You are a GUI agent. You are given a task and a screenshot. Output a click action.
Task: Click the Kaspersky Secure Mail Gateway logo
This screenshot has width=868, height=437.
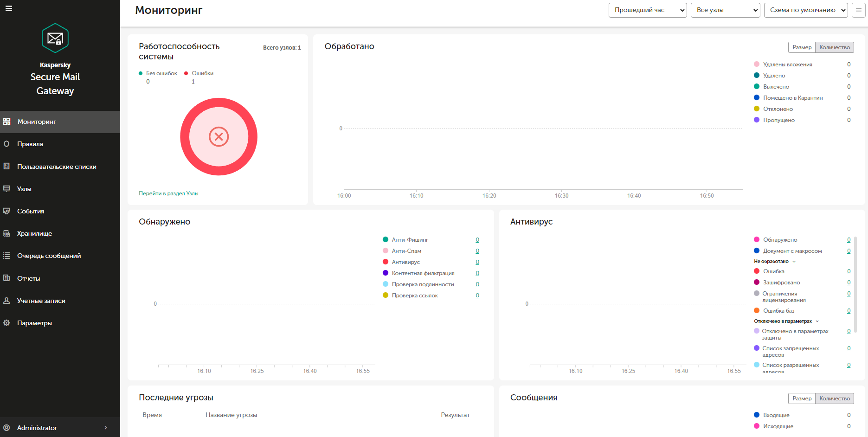[x=55, y=38]
